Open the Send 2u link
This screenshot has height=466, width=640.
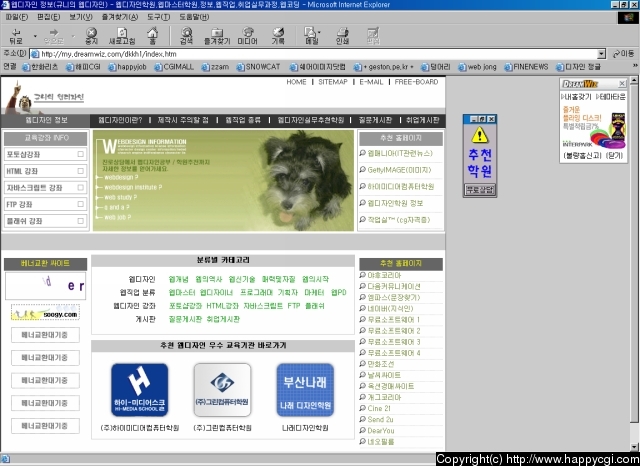pos(380,419)
